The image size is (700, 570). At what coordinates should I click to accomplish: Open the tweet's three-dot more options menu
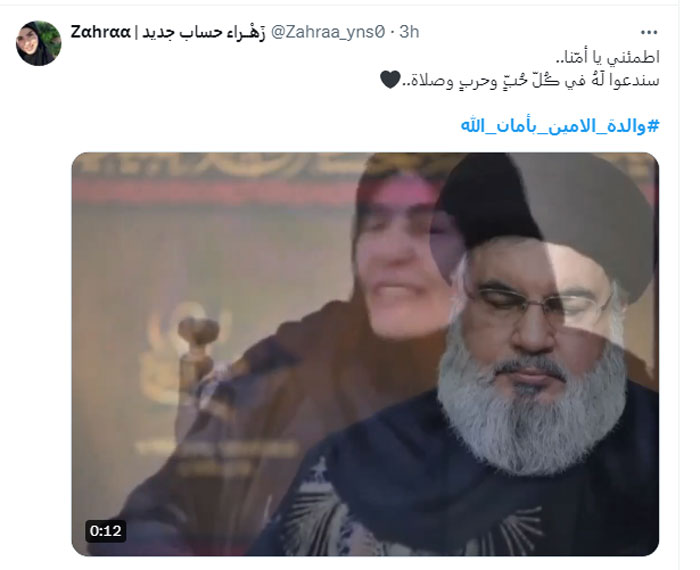click(x=649, y=32)
